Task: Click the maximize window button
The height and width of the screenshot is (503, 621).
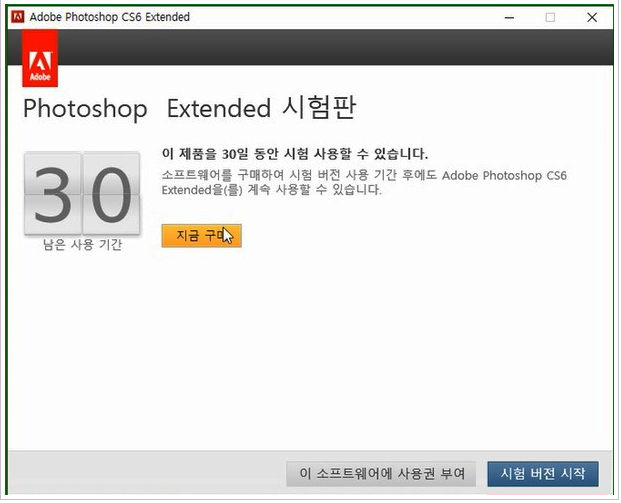Action: 550,17
